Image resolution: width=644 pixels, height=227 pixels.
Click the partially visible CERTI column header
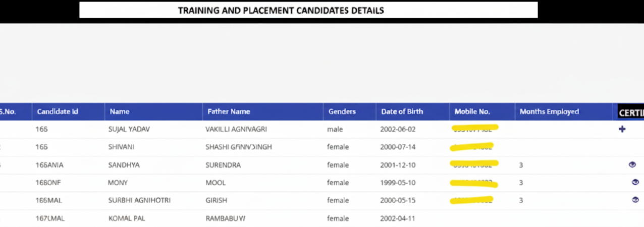coord(631,112)
